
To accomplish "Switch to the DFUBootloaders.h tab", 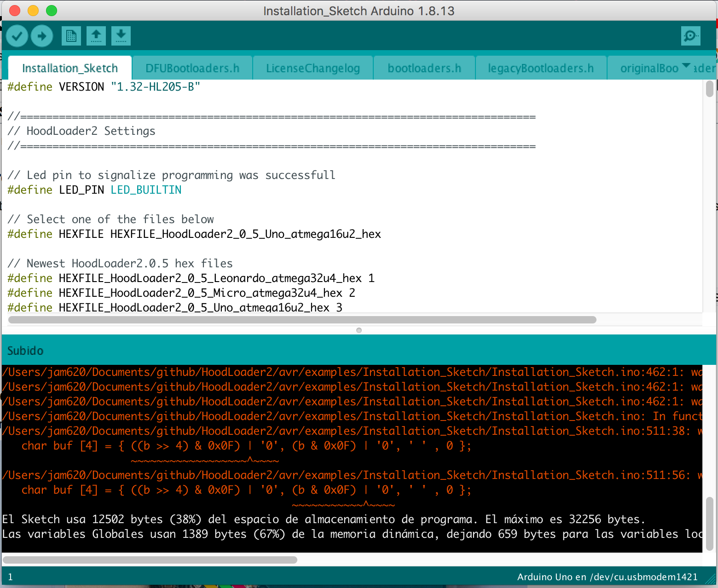I will click(192, 68).
